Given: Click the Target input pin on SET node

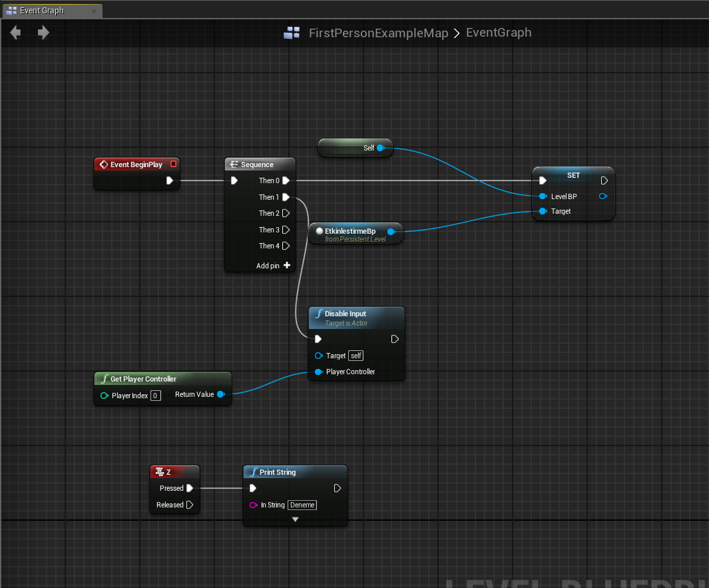Looking at the screenshot, I should point(543,211).
